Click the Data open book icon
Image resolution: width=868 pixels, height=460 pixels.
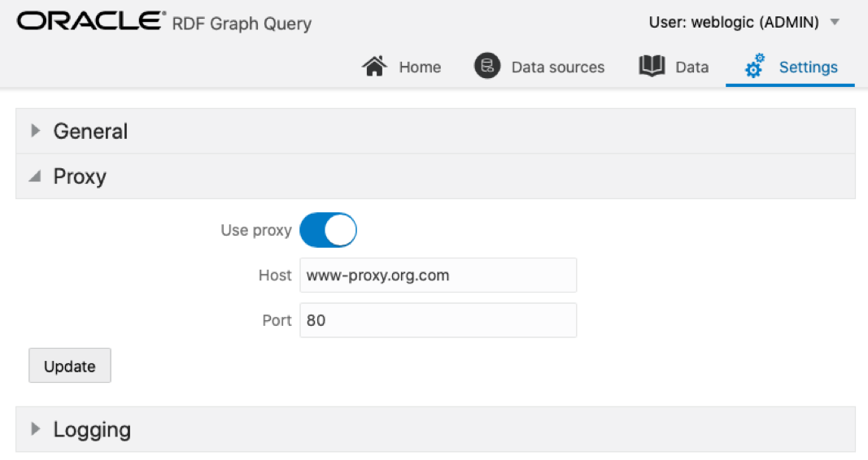coord(652,66)
